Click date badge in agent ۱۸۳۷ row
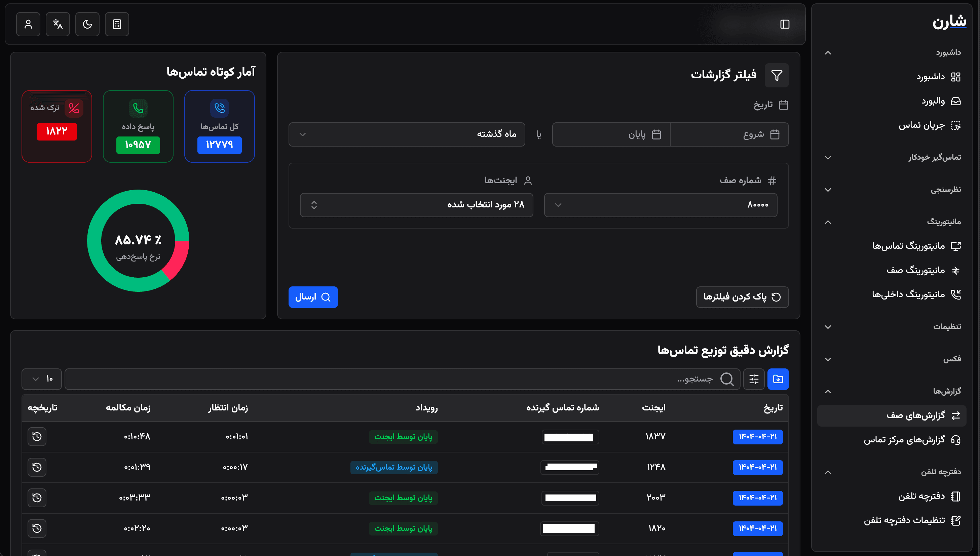This screenshot has width=980, height=556. click(x=758, y=437)
